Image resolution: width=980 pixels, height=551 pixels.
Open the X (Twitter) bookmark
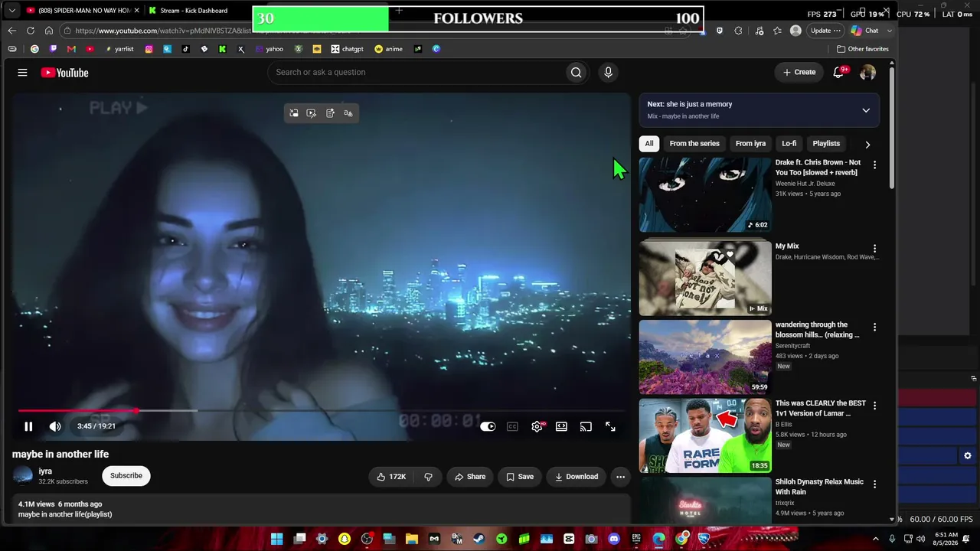pyautogui.click(x=240, y=49)
